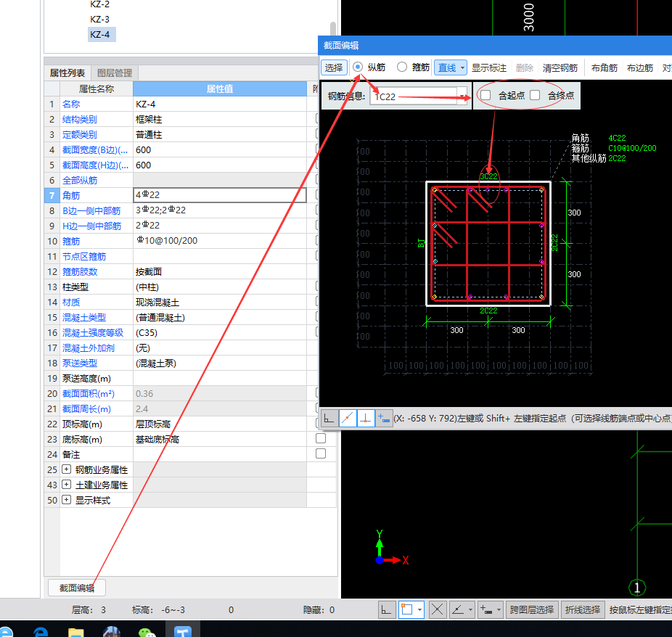Click 布角筋 button
672x637 pixels.
605,67
